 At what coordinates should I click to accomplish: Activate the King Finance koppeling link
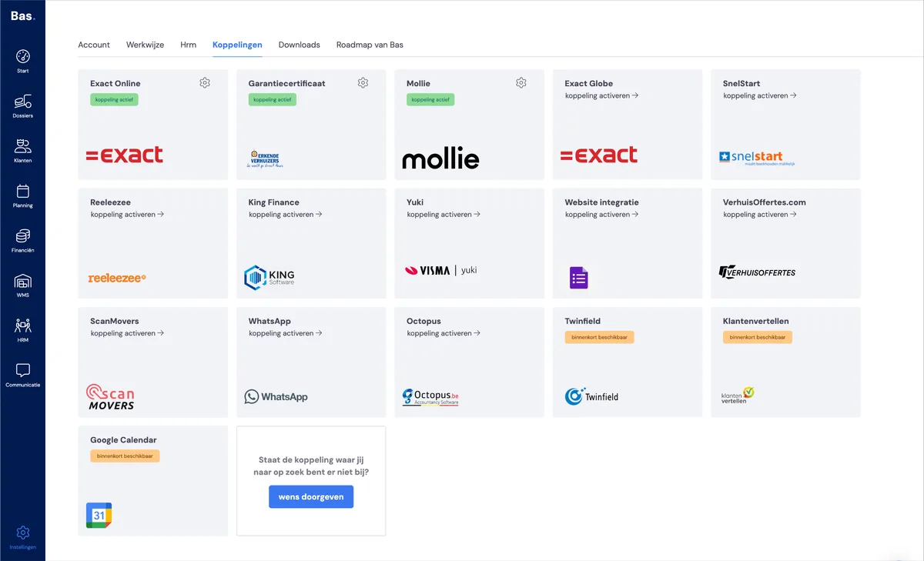click(x=286, y=215)
